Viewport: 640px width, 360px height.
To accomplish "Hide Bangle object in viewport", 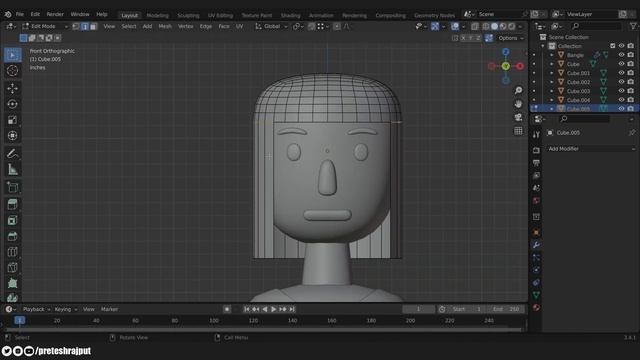I will (621, 55).
